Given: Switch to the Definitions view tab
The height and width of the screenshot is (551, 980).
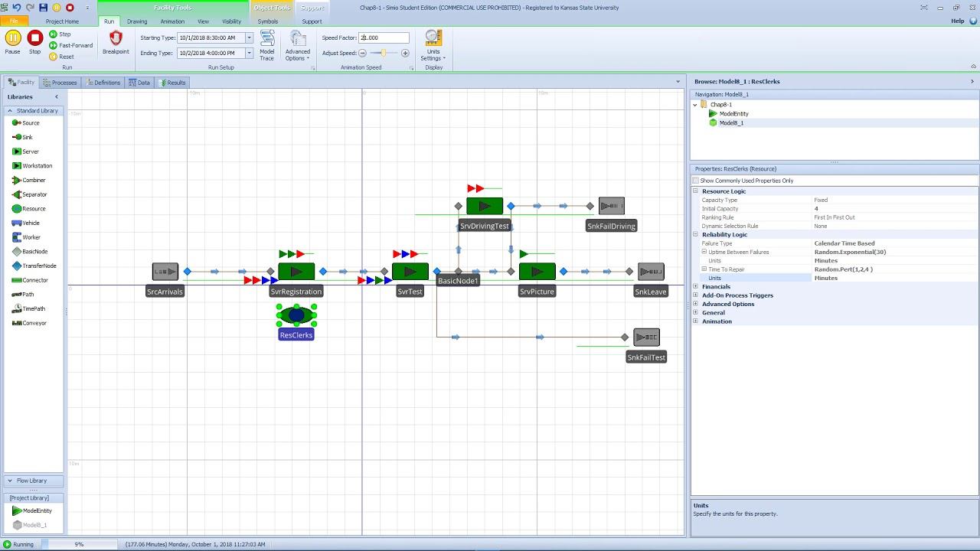Looking at the screenshot, I should point(103,83).
